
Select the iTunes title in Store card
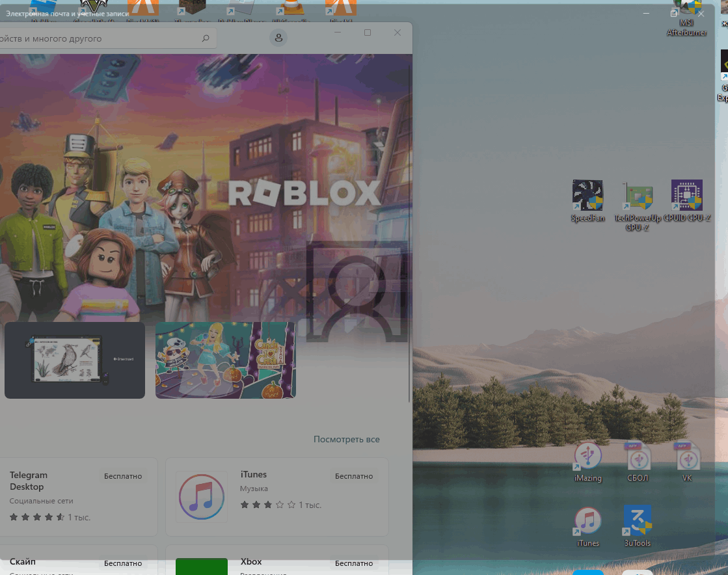coord(254,474)
